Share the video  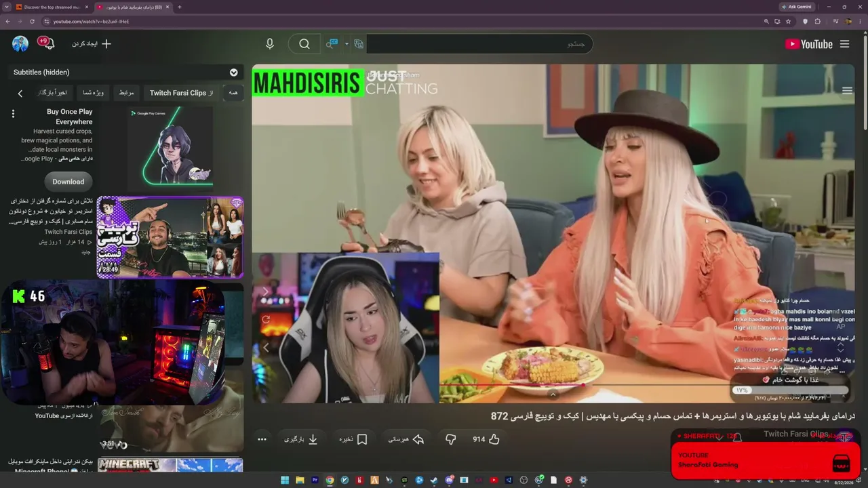pos(406,439)
